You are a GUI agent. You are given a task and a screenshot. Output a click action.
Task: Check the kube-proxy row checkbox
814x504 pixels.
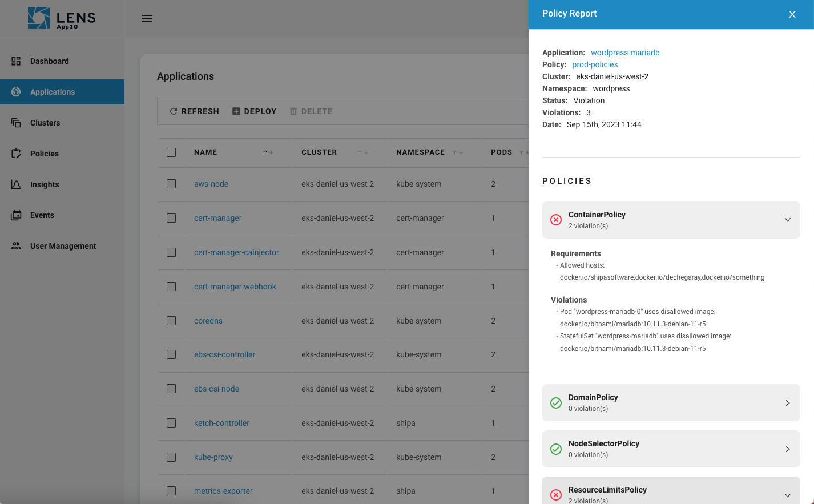[x=171, y=457]
